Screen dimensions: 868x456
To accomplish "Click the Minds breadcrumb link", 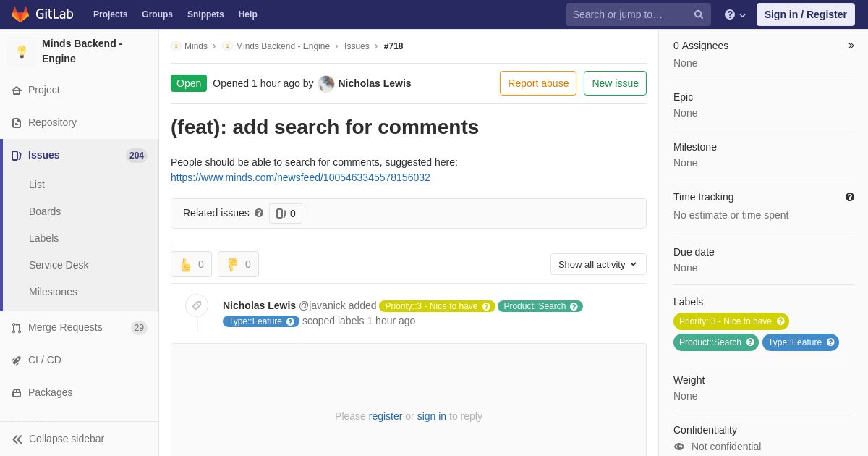I will [196, 46].
